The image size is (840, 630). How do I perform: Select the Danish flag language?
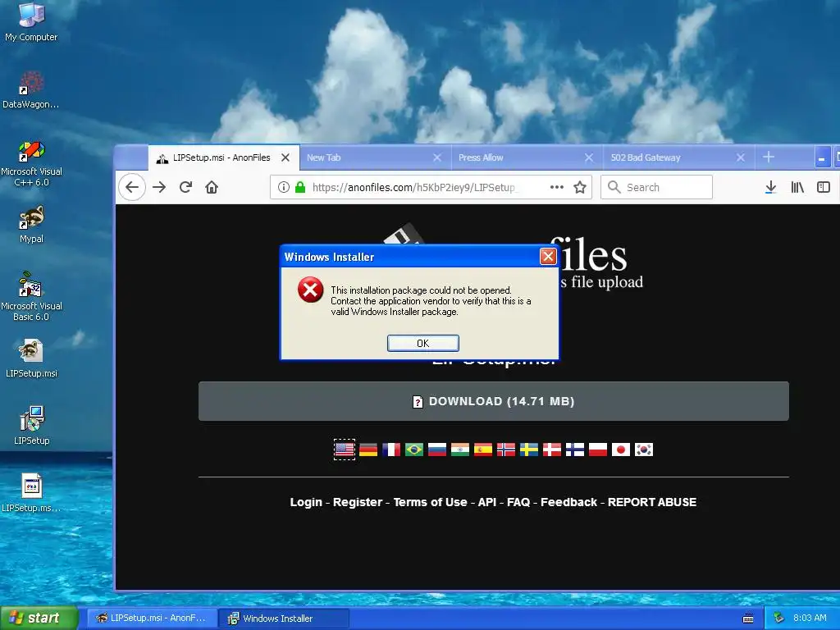[552, 450]
